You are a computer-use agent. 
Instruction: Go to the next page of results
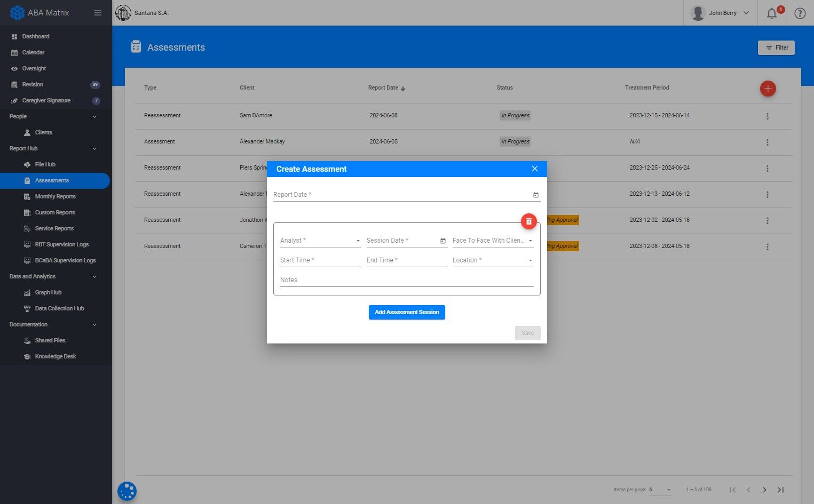tap(764, 490)
